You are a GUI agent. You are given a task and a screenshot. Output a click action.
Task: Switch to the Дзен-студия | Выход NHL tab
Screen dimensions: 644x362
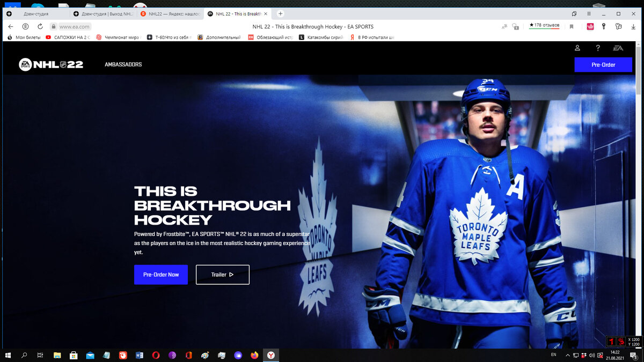(104, 13)
